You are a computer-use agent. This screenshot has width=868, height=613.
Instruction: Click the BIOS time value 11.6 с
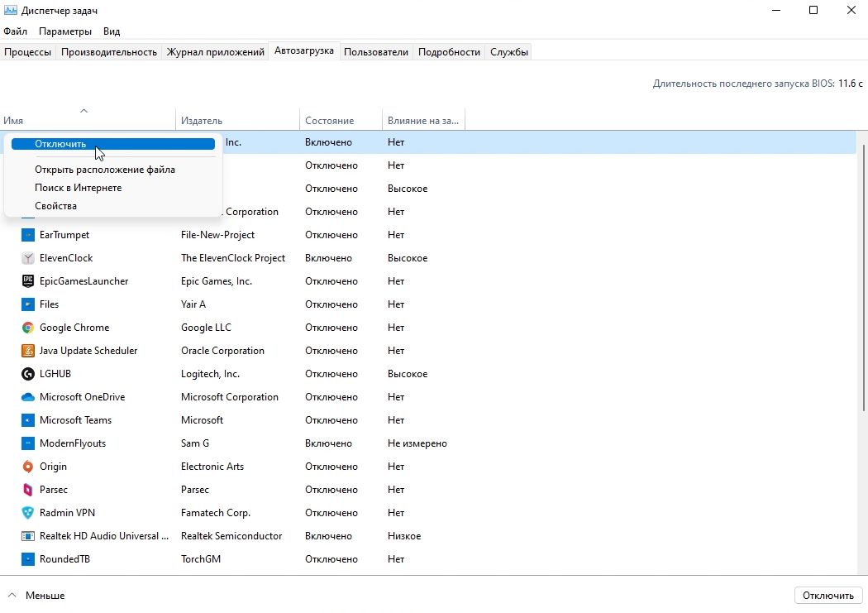pos(851,84)
